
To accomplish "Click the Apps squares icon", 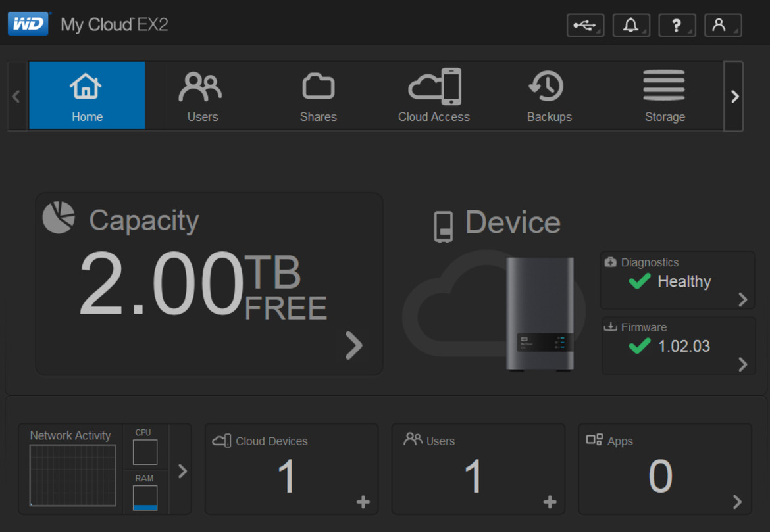I will pyautogui.click(x=595, y=439).
